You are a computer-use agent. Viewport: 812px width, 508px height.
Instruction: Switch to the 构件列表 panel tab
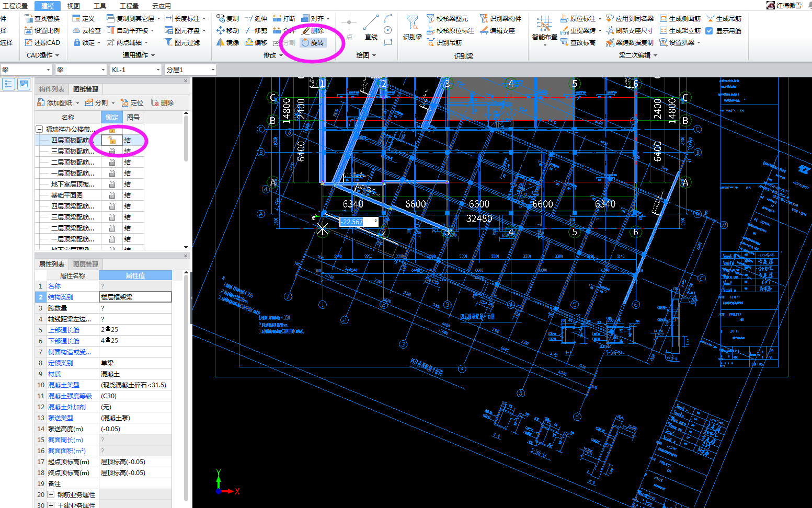[52, 89]
